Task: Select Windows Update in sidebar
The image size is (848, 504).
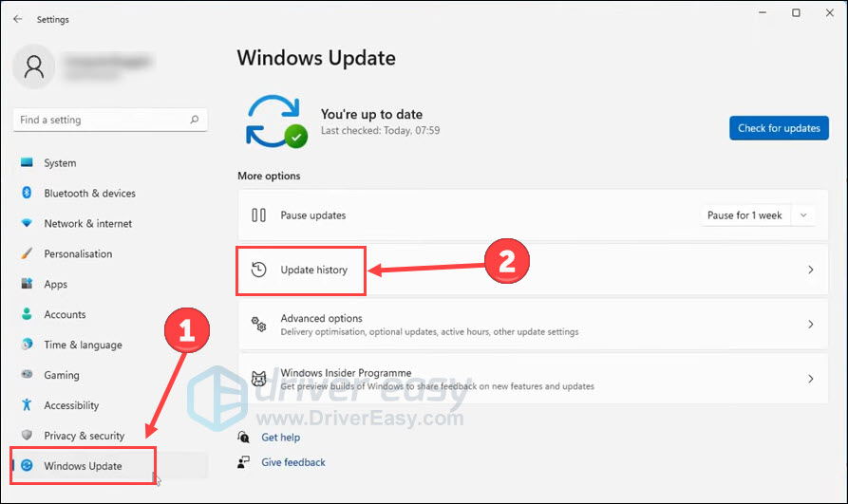Action: click(110, 466)
